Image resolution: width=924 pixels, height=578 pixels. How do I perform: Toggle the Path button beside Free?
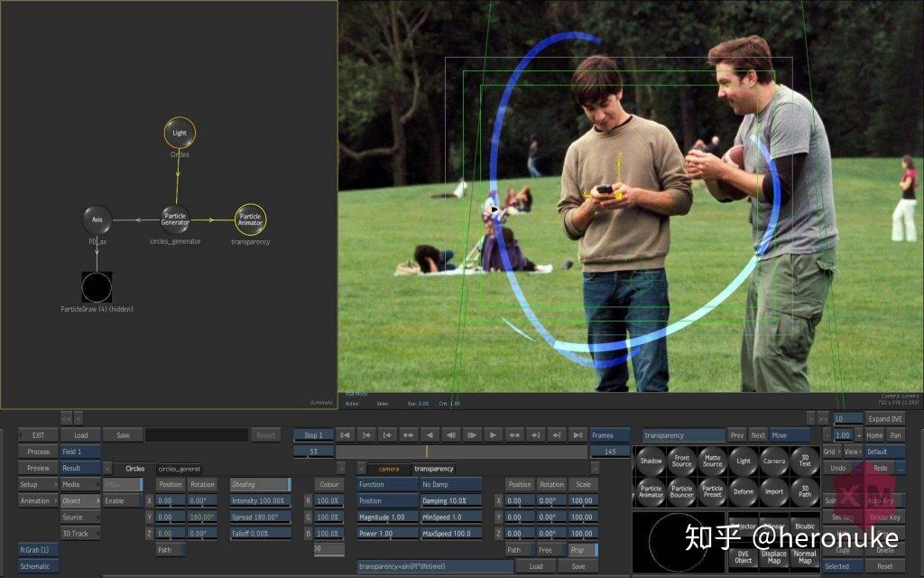519,550
